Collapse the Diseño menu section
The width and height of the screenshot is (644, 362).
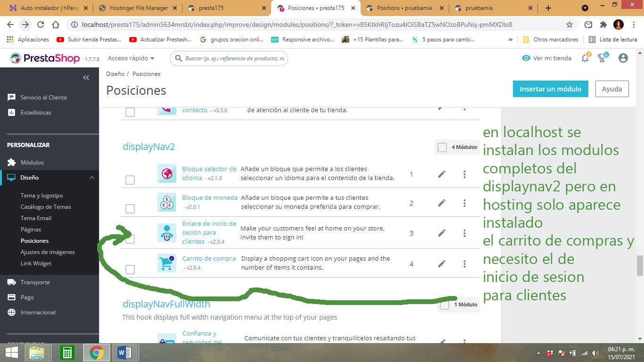[92, 177]
